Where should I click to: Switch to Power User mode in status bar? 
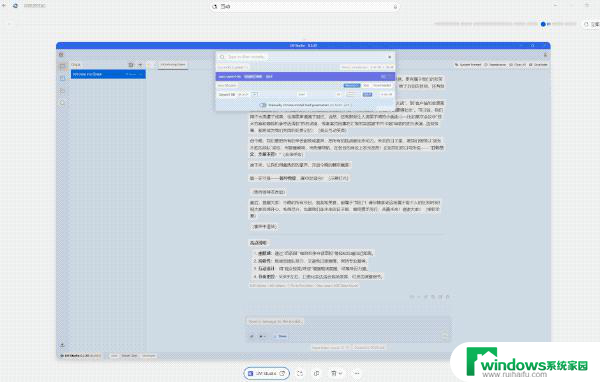(x=129, y=356)
